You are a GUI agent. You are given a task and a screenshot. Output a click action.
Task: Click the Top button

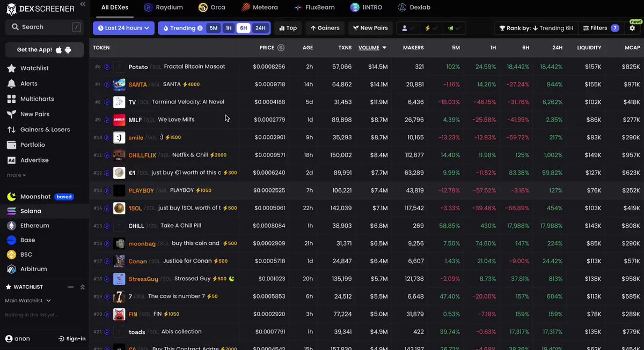click(x=288, y=28)
